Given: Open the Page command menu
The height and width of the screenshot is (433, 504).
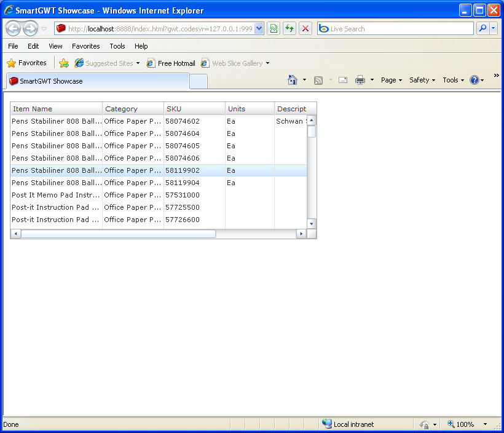Looking at the screenshot, I should [x=391, y=80].
